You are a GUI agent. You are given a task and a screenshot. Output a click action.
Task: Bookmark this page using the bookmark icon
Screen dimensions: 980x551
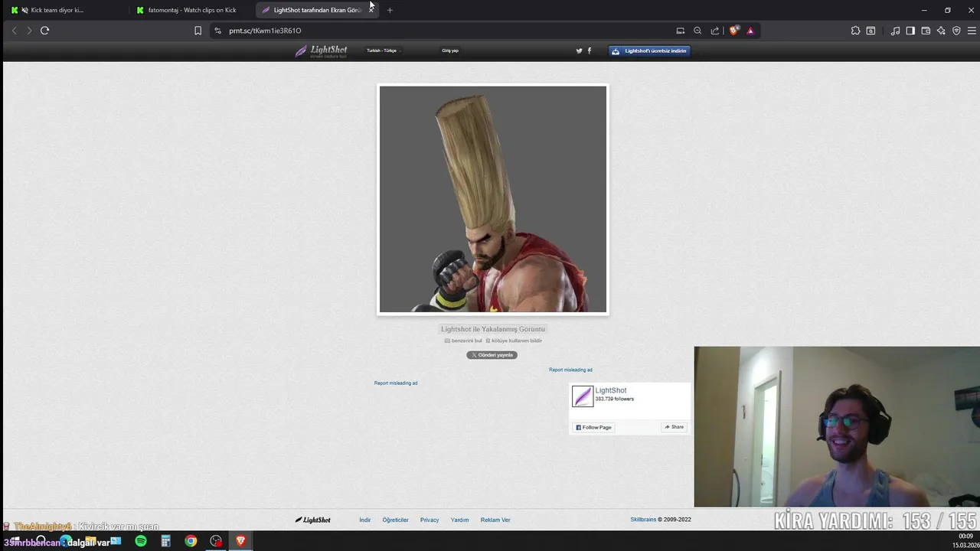click(198, 31)
